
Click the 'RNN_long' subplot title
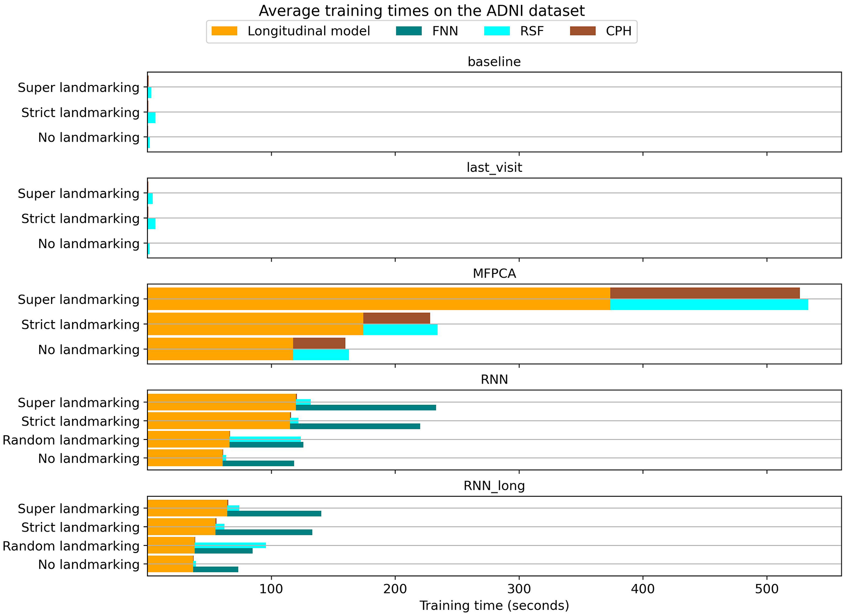pos(494,486)
